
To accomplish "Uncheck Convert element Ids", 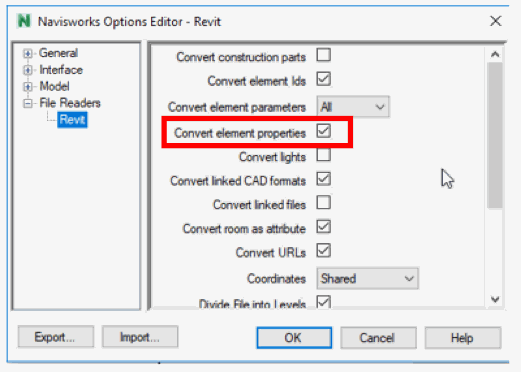I will pos(324,79).
